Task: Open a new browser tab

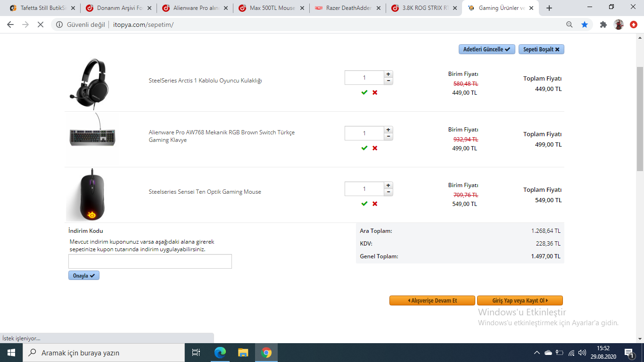Action: (549, 8)
